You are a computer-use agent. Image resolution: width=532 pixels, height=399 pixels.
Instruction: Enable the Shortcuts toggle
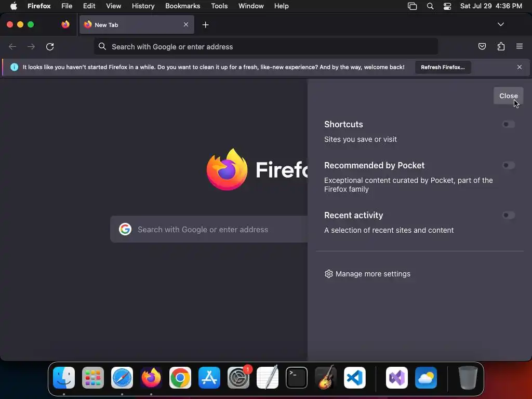coord(508,124)
